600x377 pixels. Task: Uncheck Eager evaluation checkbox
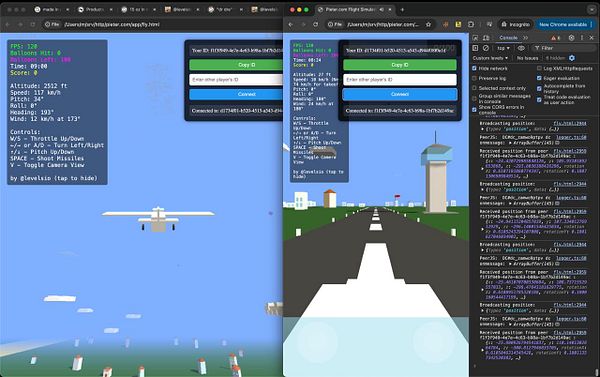click(x=539, y=78)
